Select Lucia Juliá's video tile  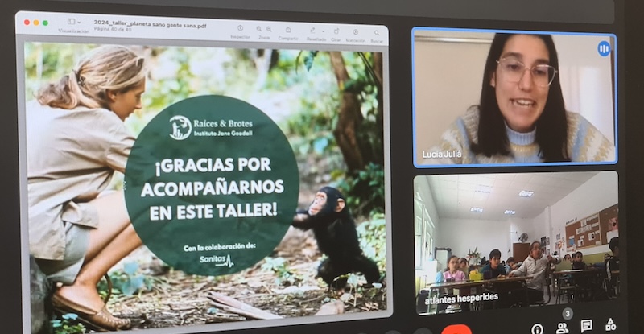515,97
